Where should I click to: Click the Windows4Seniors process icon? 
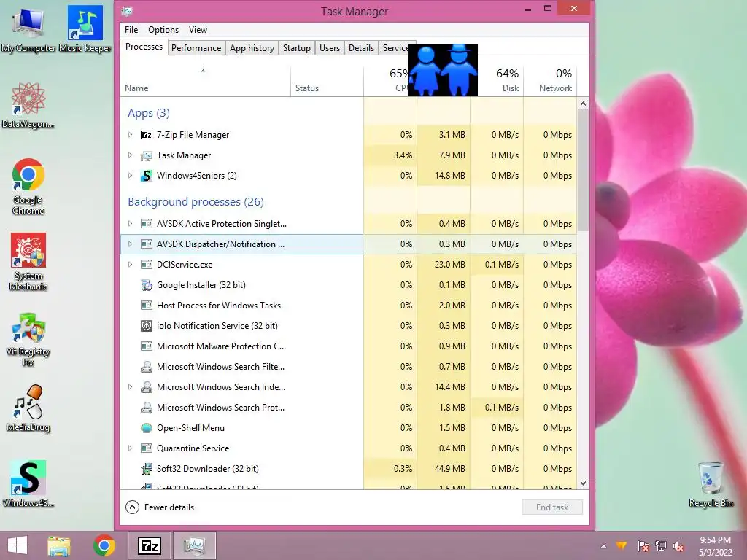(x=147, y=176)
